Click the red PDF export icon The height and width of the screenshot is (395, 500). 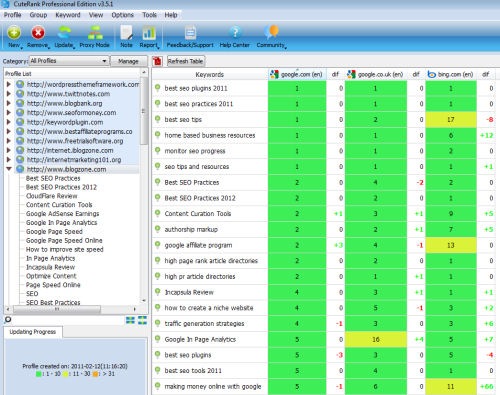click(x=157, y=61)
